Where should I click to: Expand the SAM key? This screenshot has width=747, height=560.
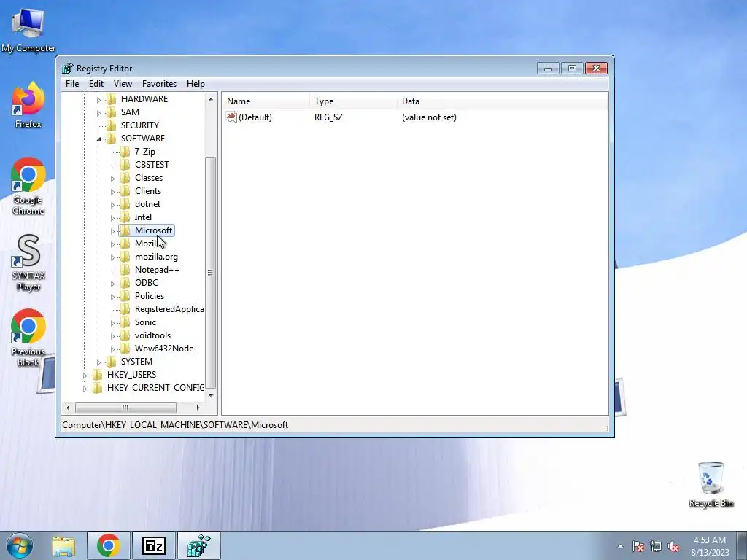[98, 113]
